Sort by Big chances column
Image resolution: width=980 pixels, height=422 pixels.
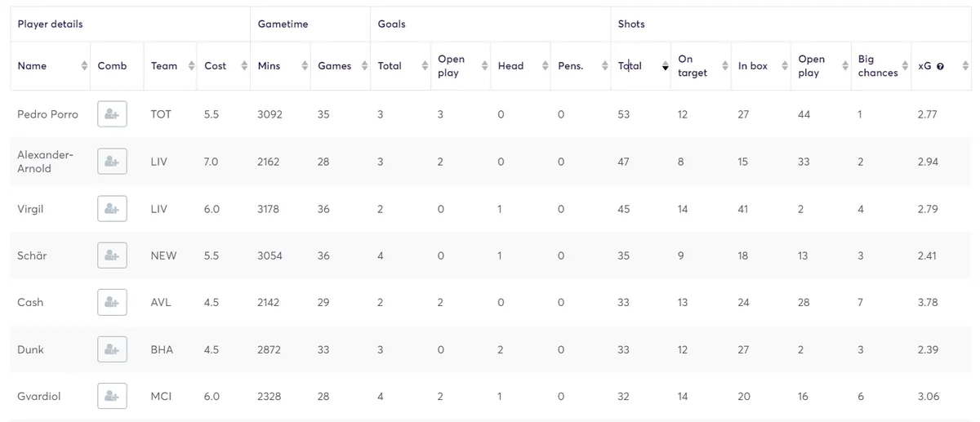[881, 66]
